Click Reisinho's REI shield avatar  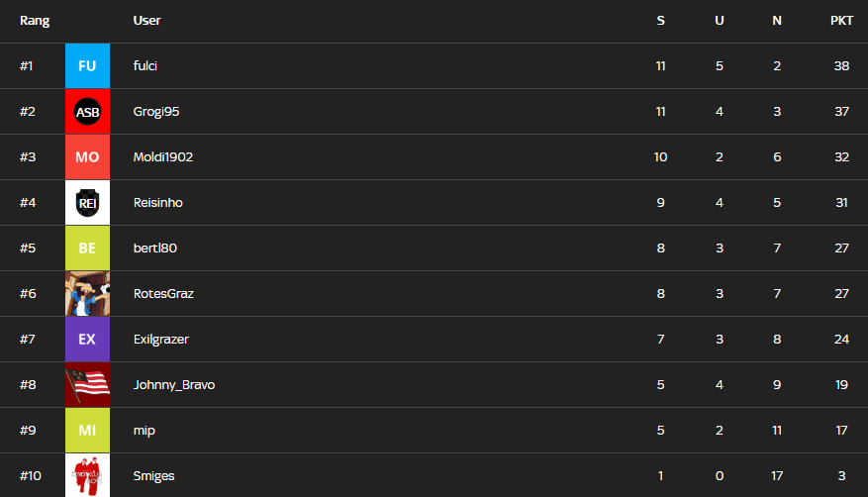[87, 203]
